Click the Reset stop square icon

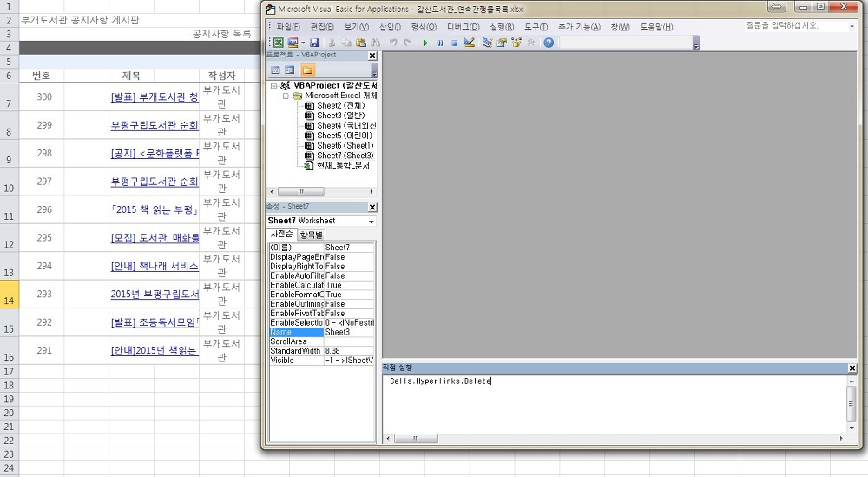coord(455,43)
